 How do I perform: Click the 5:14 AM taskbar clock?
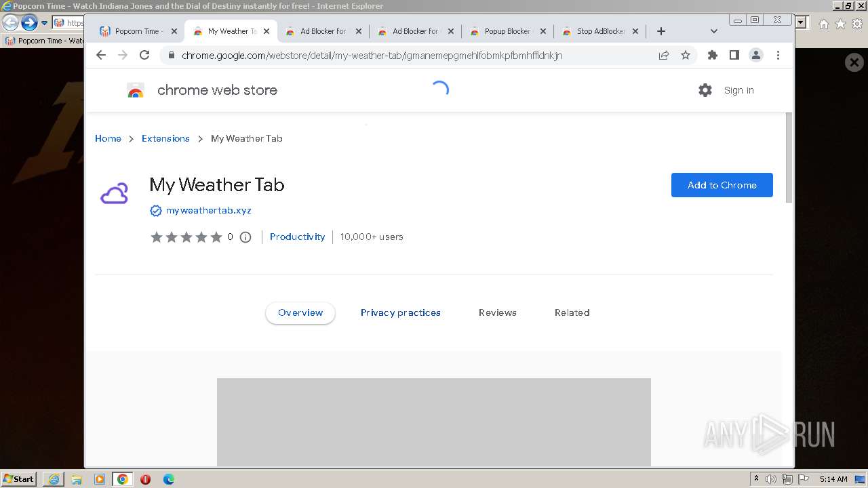[x=833, y=479]
